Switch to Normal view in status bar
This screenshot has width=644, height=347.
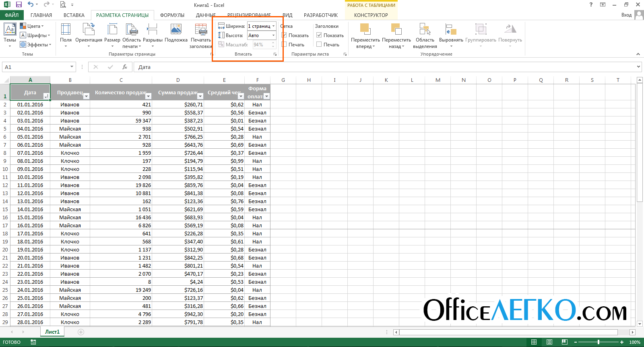(x=534, y=342)
